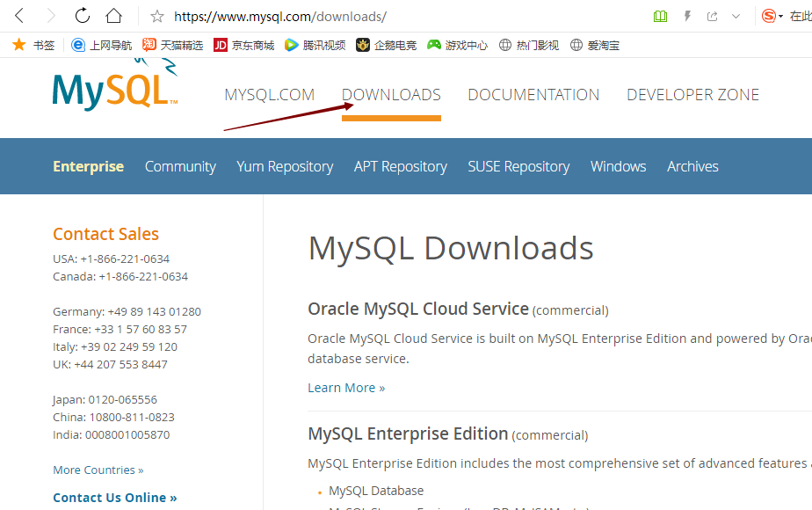Image resolution: width=812 pixels, height=510 pixels.
Task: Select the Enterprise tab
Action: tap(88, 166)
